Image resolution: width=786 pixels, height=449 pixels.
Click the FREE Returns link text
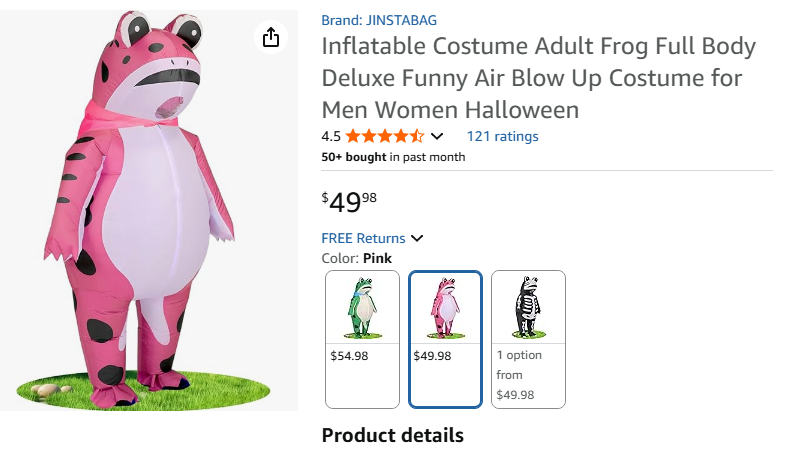(x=363, y=238)
